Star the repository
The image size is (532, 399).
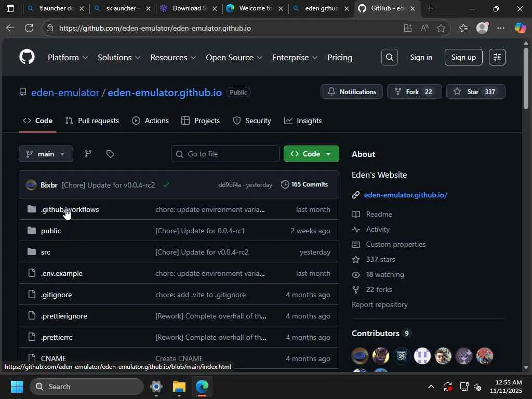click(x=476, y=91)
